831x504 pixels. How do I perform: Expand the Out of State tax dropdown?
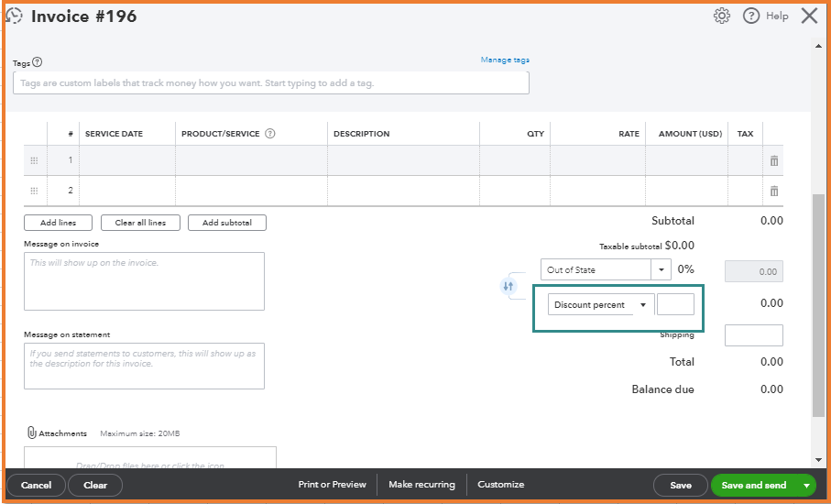[x=662, y=270]
